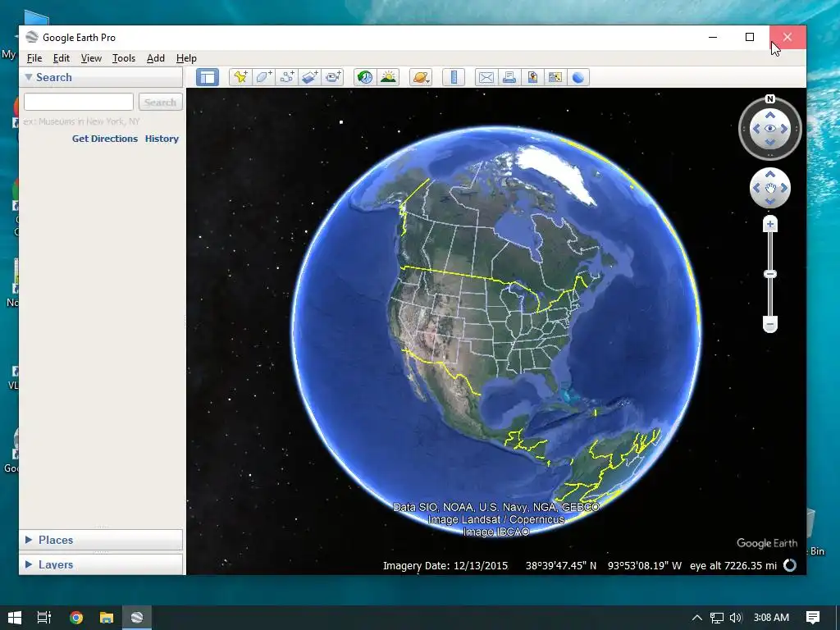The height and width of the screenshot is (630, 840).
Task: Click the Print icon in the toolbar
Action: pyautogui.click(x=509, y=77)
